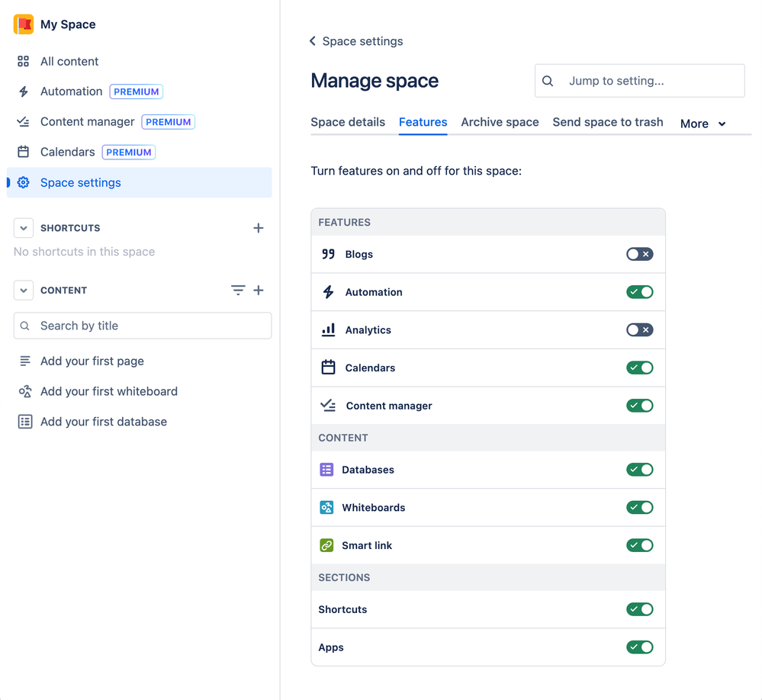Image resolution: width=762 pixels, height=700 pixels.
Task: Collapse the Content section chevron
Action: (24, 290)
